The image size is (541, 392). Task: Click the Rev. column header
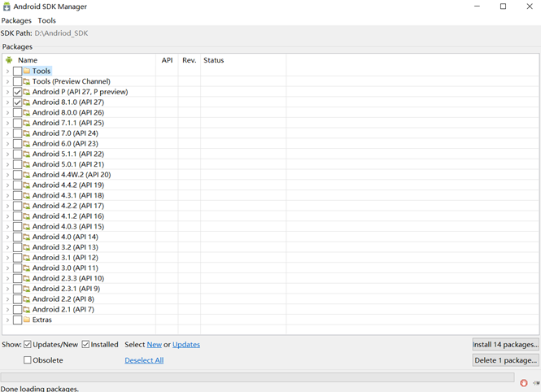pos(189,60)
